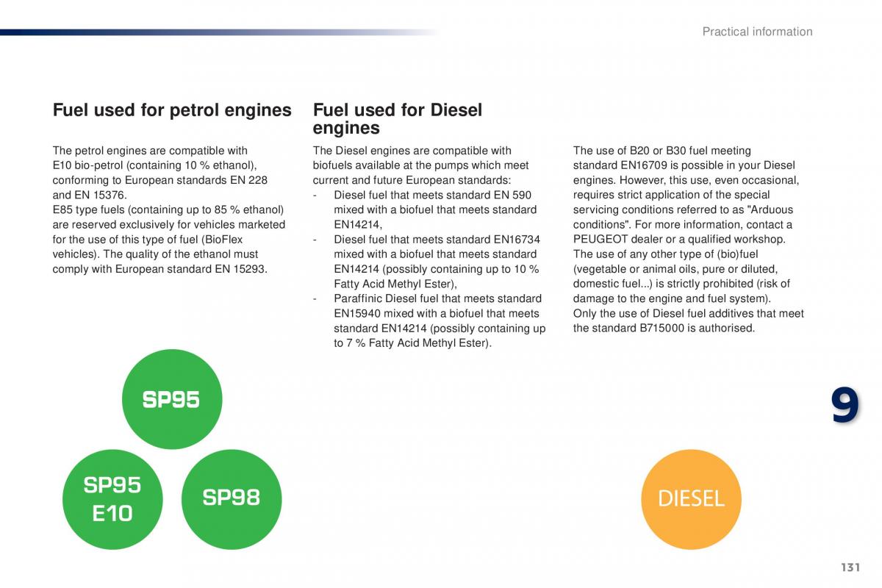The width and height of the screenshot is (882, 588).
Task: Click the green SP95 fuel circle
Action: click(171, 399)
